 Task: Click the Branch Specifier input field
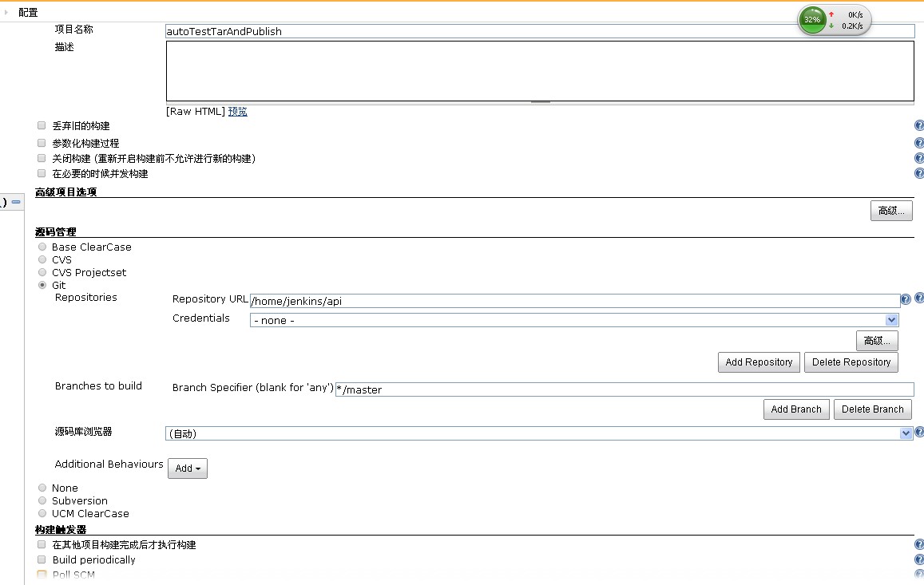pyautogui.click(x=625, y=389)
